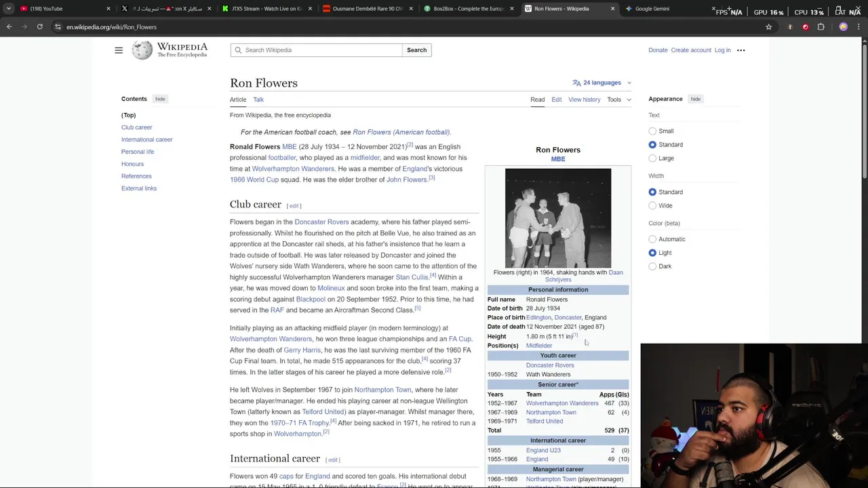This screenshot has height=488, width=868.
Task: Go back to the previous page
Action: pyautogui.click(x=9, y=27)
